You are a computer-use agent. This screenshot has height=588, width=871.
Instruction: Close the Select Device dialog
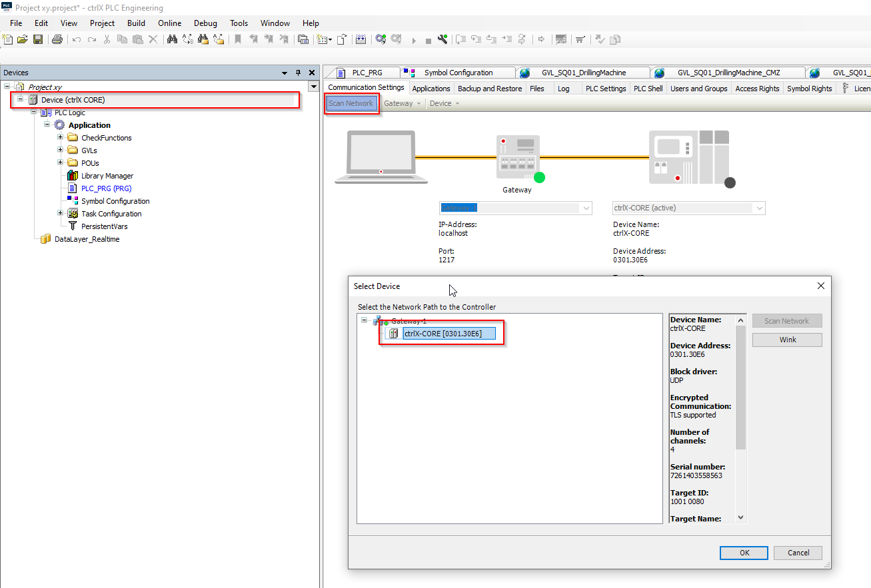pos(821,286)
